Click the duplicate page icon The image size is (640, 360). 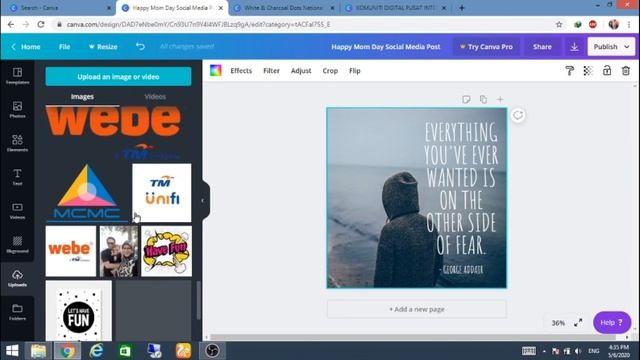click(x=483, y=100)
